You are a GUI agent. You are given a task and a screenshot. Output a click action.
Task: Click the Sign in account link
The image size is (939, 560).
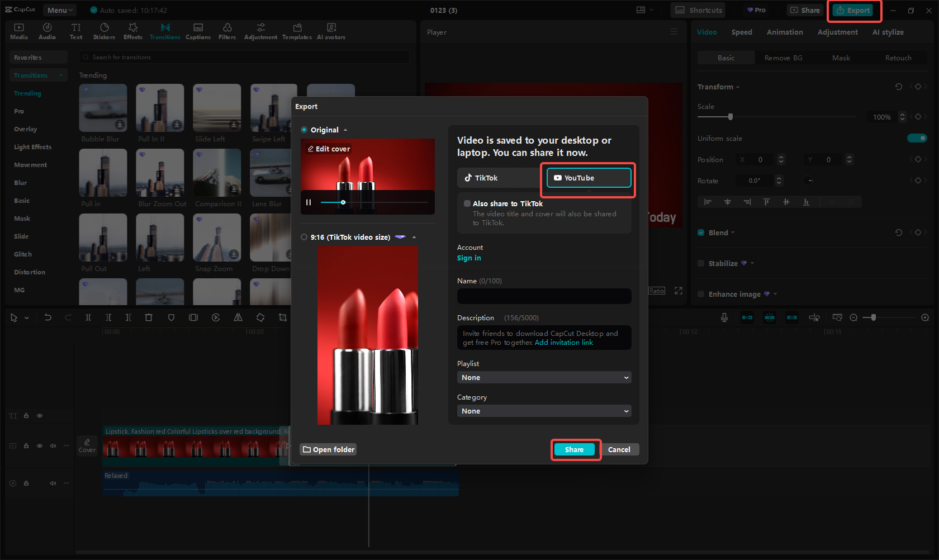click(468, 258)
